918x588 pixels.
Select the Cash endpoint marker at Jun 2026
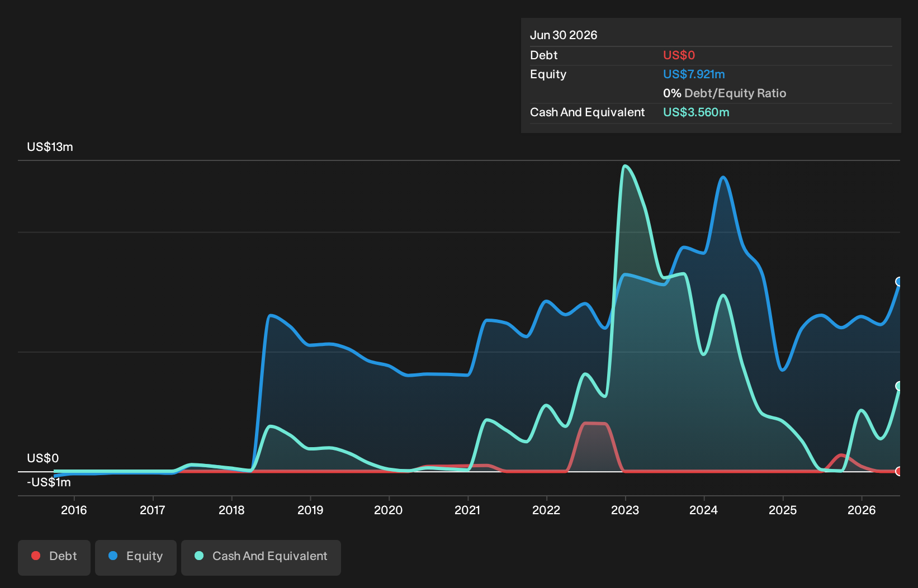pyautogui.click(x=899, y=386)
